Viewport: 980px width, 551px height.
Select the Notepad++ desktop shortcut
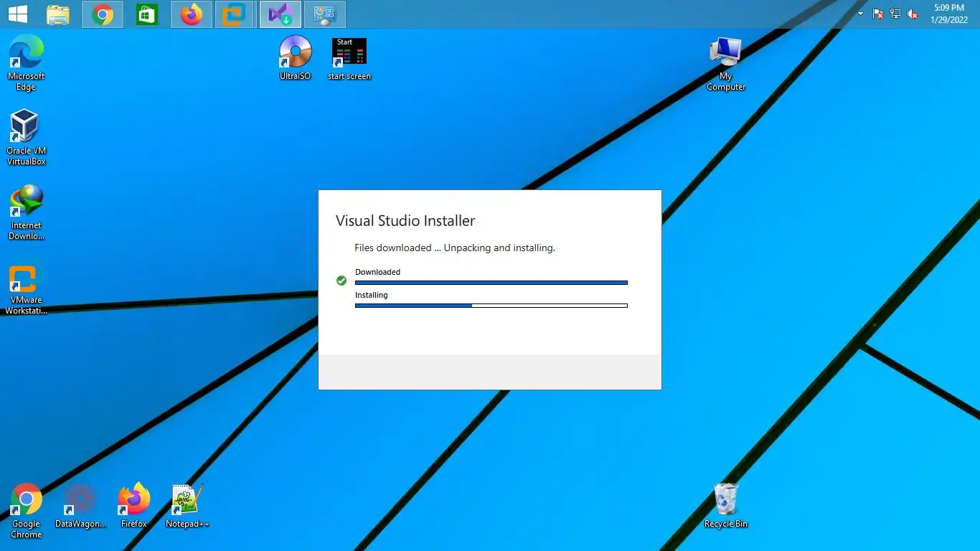pyautogui.click(x=188, y=506)
